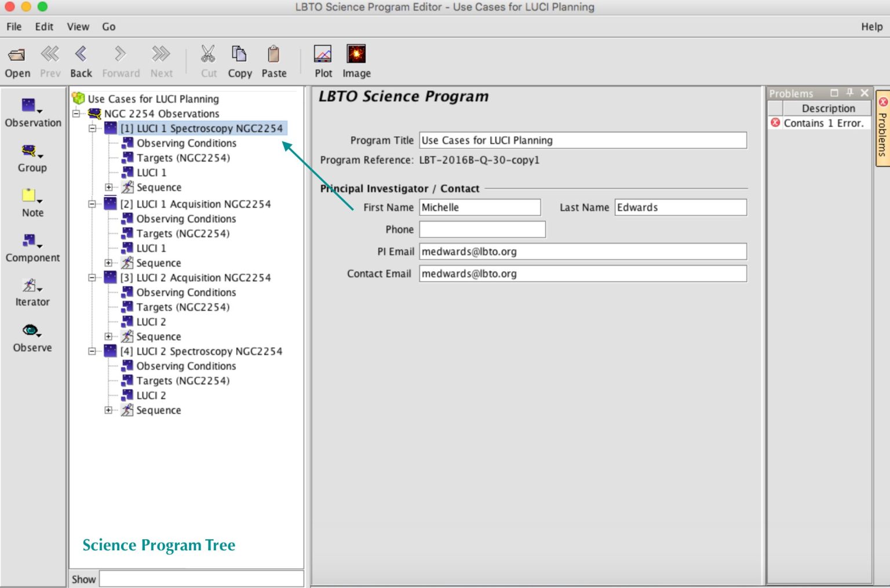Select Observing Conditions under observation [4]
The image size is (890, 588).
[186, 366]
